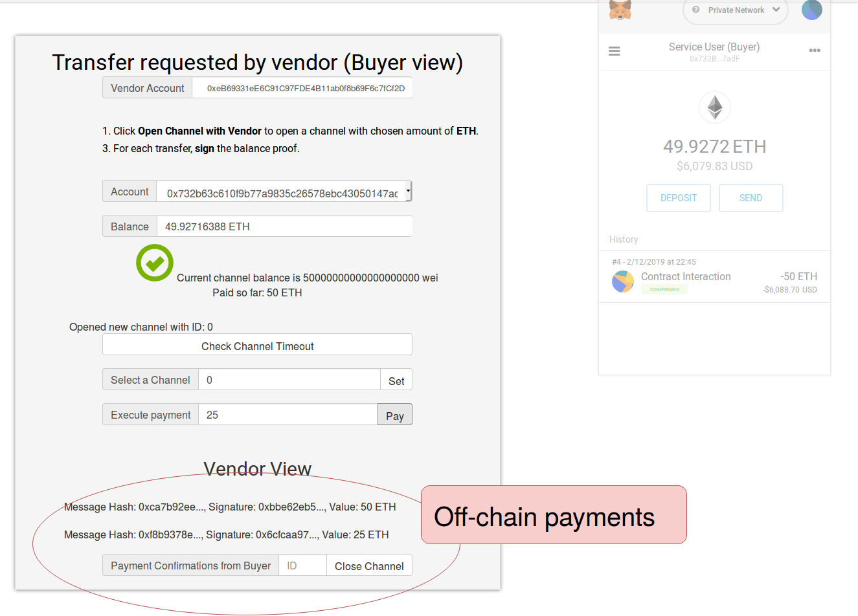Viewport: 858px width, 616px height.
Task: Click the message hash line with Value: 25 ETH
Action: click(x=227, y=534)
